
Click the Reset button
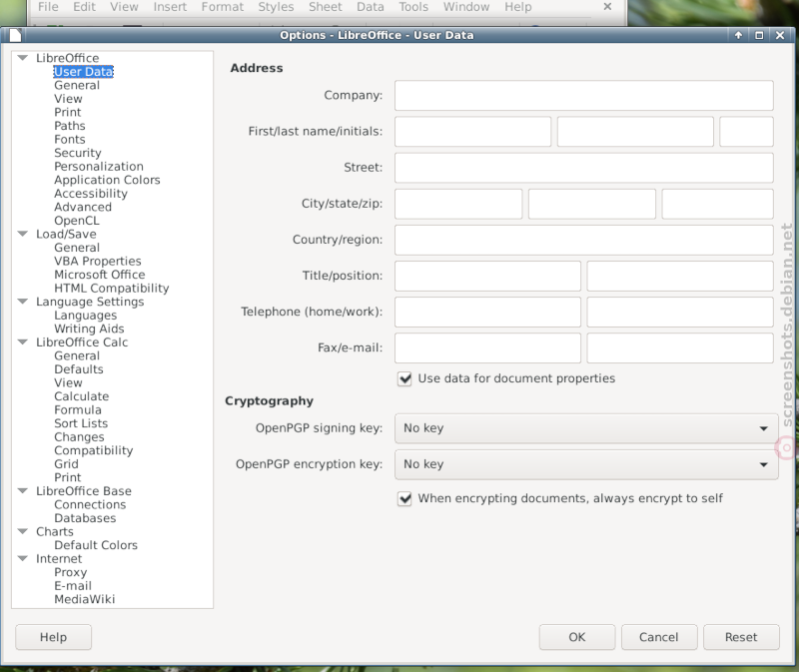point(741,637)
